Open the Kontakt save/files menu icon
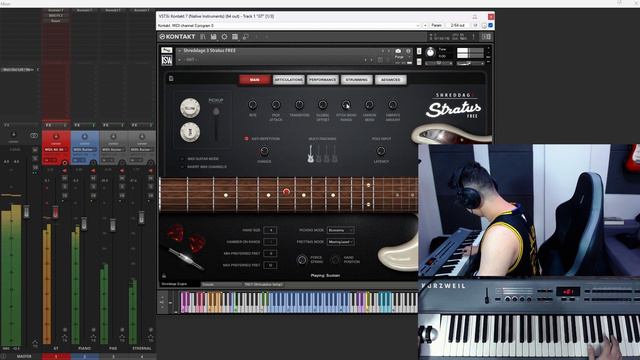 pyautogui.click(x=213, y=37)
